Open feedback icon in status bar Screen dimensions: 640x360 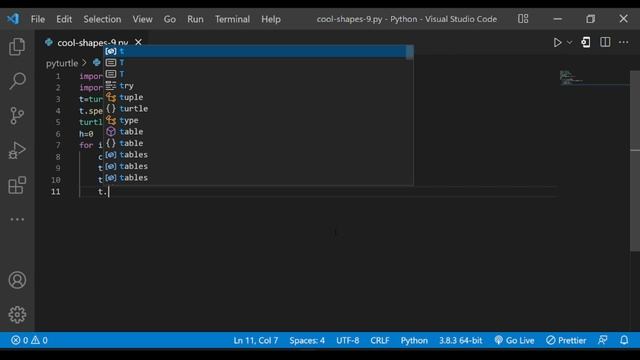602,340
